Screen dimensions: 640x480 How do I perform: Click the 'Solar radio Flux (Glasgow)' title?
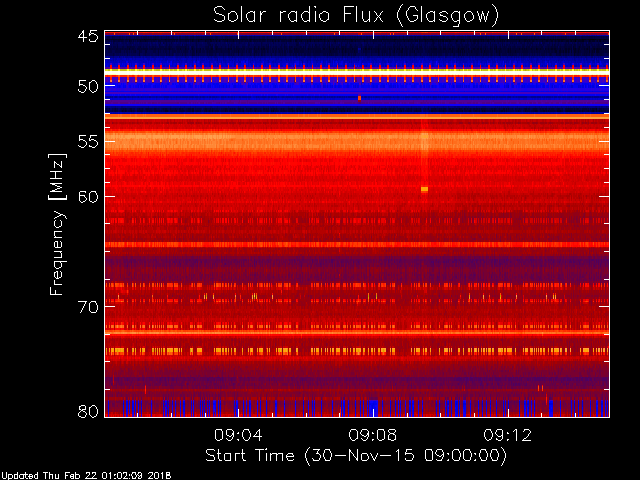pyautogui.click(x=356, y=16)
